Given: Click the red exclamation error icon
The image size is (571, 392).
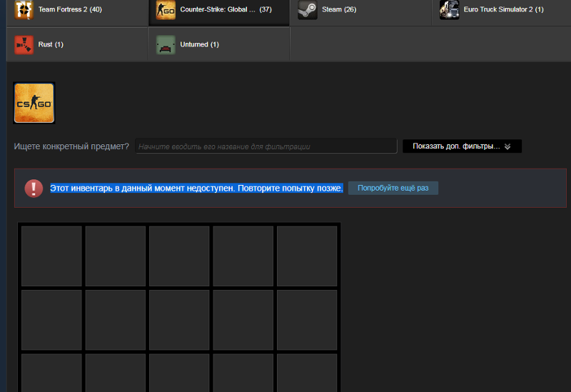Looking at the screenshot, I should [34, 188].
